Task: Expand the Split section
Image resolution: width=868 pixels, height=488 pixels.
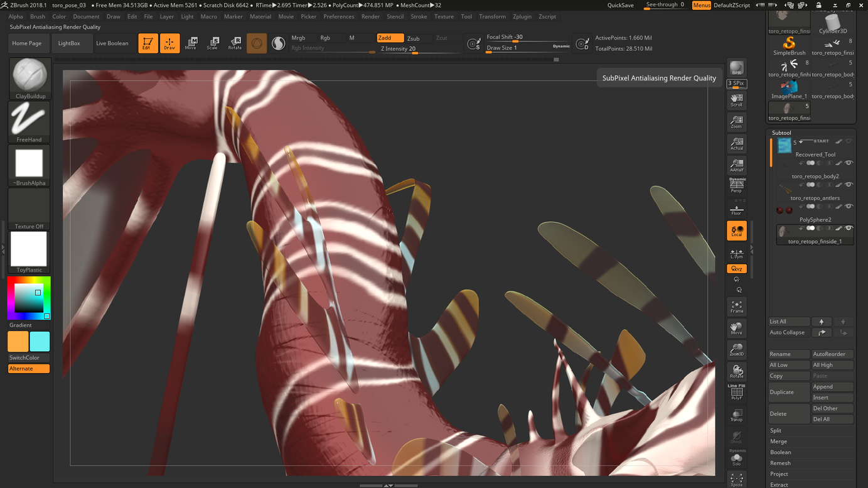Action: (x=776, y=430)
